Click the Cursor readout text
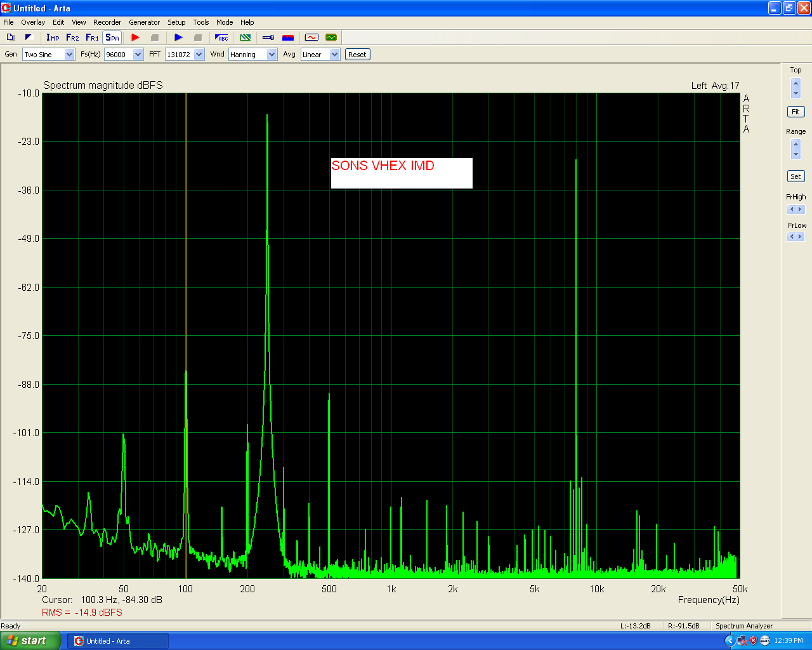This screenshot has width=812, height=650. pos(102,600)
